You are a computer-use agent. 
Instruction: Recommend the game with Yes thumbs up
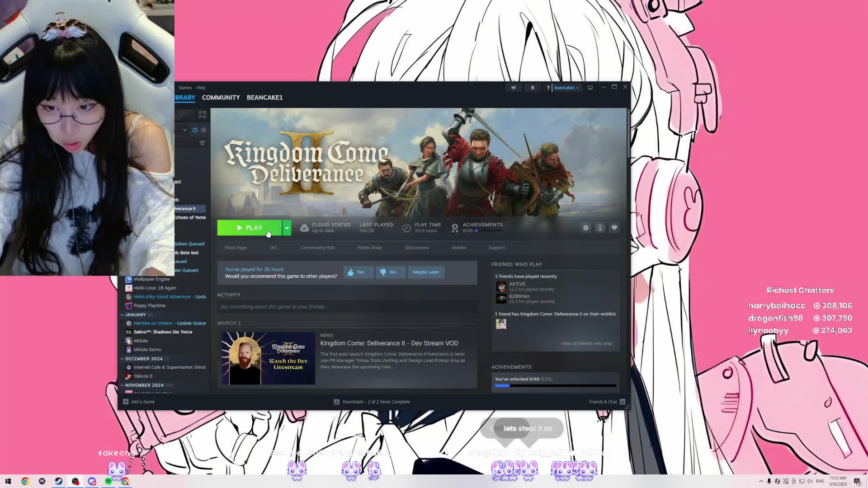pyautogui.click(x=358, y=272)
